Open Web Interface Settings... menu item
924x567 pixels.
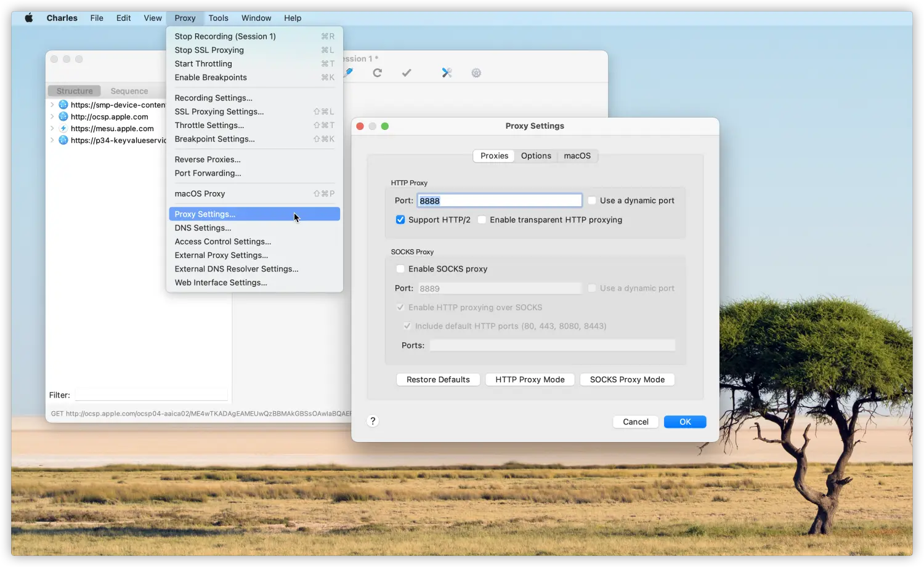pyautogui.click(x=254, y=283)
